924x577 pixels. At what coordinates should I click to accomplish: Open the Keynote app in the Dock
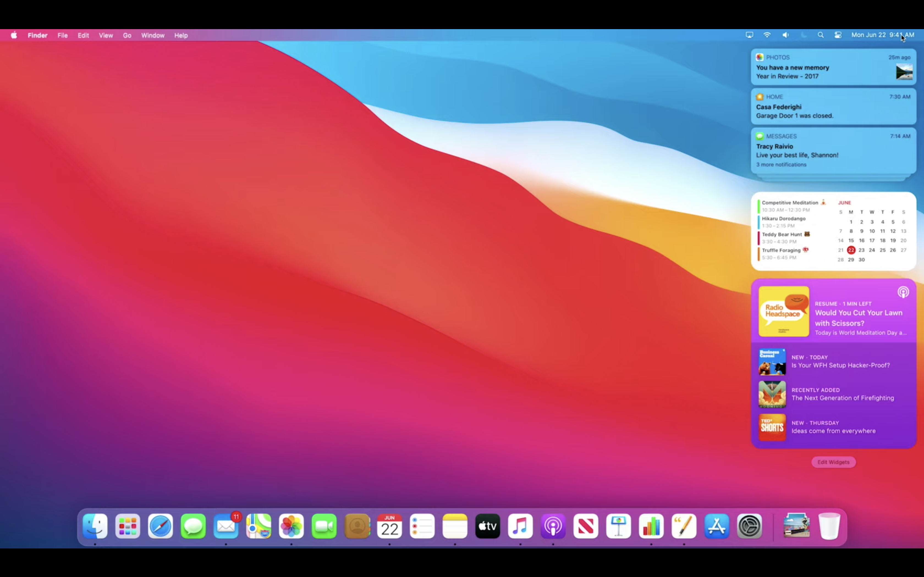pyautogui.click(x=618, y=526)
